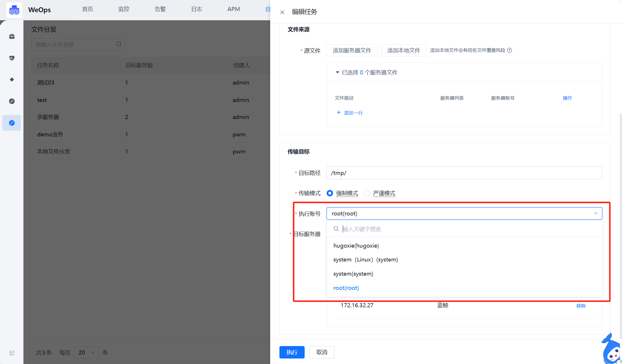
Task: Open the briefcase sidebar icon
Action: click(x=12, y=36)
